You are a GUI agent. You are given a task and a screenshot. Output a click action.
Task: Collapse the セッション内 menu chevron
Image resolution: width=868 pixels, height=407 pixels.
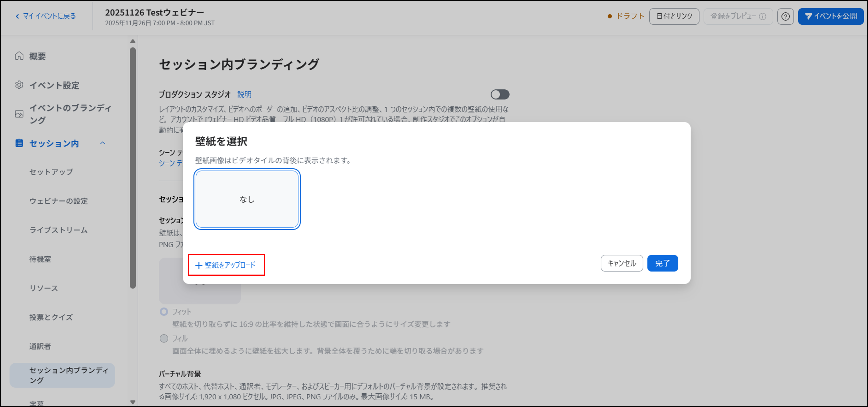pyautogui.click(x=103, y=143)
